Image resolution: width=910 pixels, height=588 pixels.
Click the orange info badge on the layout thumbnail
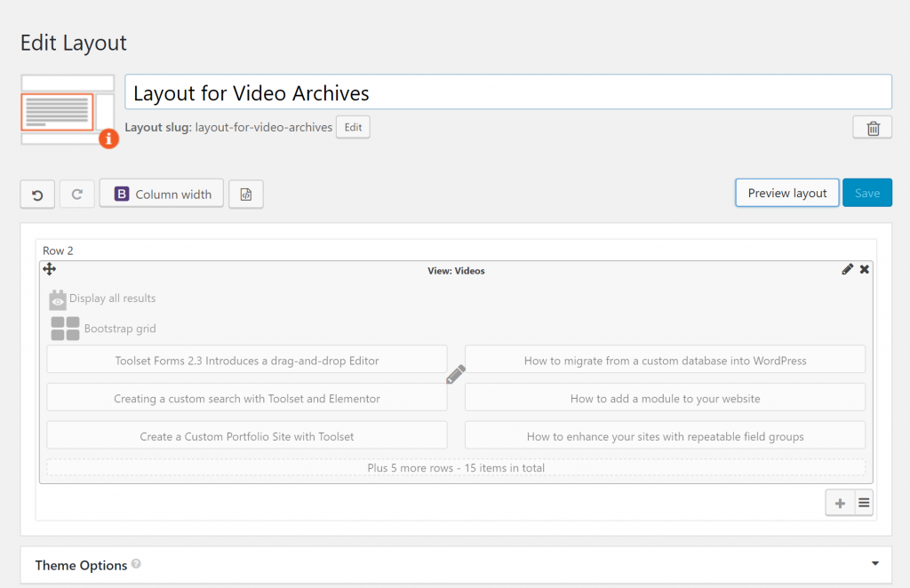(108, 139)
